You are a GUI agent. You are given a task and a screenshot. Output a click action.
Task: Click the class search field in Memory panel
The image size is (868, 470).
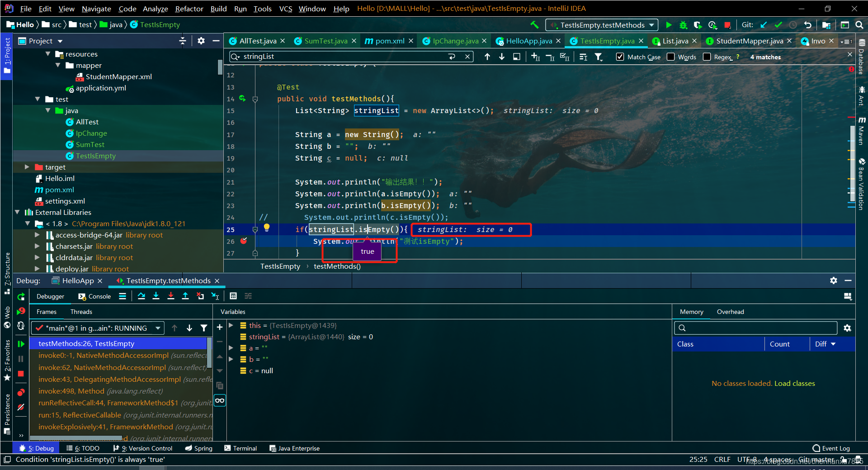point(755,328)
